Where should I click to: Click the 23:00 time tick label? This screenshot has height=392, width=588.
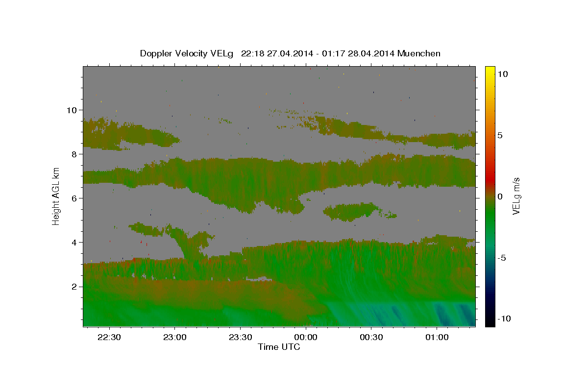click(174, 338)
